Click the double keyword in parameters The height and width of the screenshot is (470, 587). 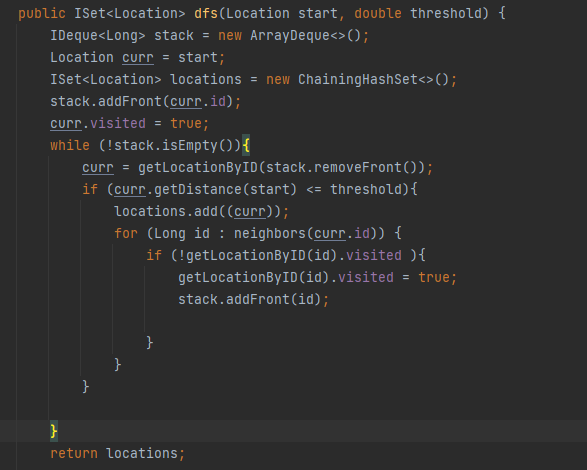(x=378, y=13)
